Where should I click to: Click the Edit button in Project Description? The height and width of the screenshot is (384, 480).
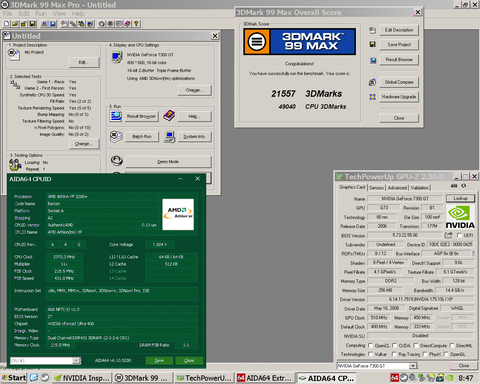click(x=84, y=62)
